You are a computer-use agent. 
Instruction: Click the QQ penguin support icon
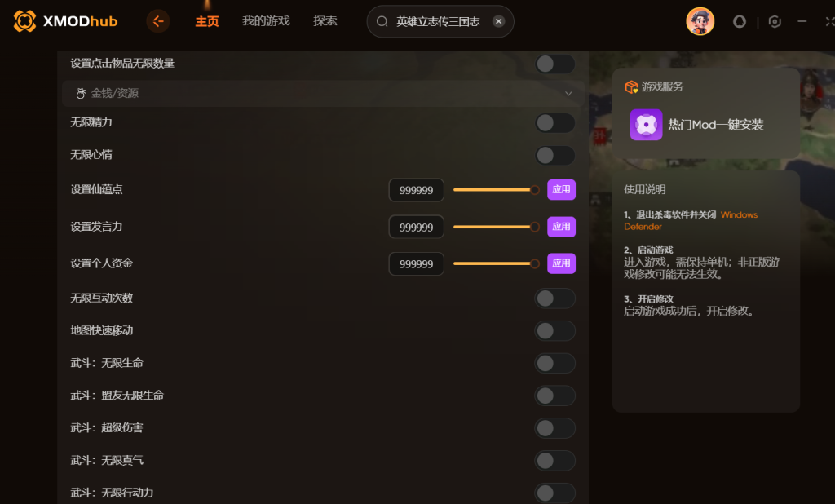tap(740, 22)
